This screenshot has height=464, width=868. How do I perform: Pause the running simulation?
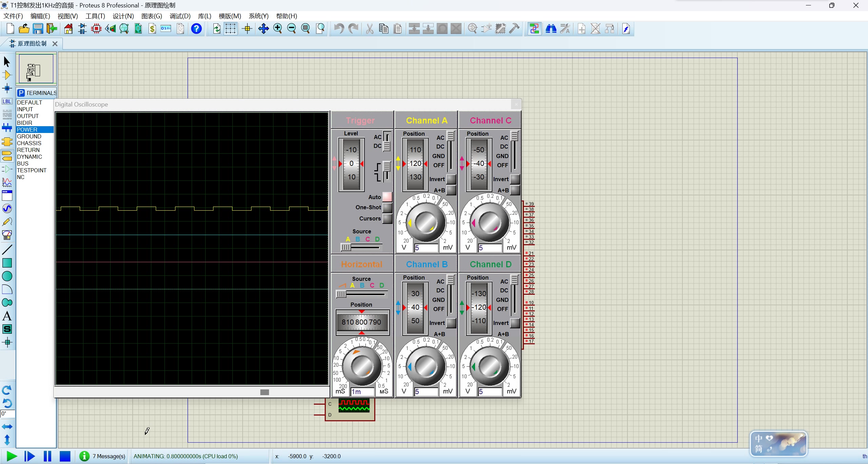(48, 456)
